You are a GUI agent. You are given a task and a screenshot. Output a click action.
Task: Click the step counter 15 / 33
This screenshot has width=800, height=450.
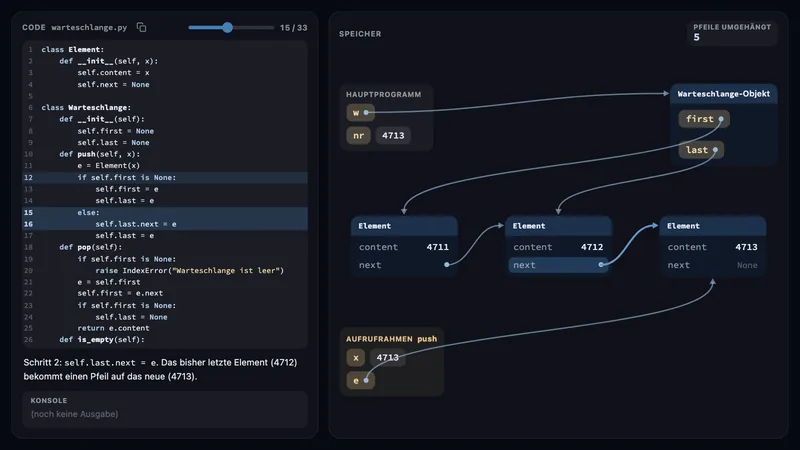293,28
